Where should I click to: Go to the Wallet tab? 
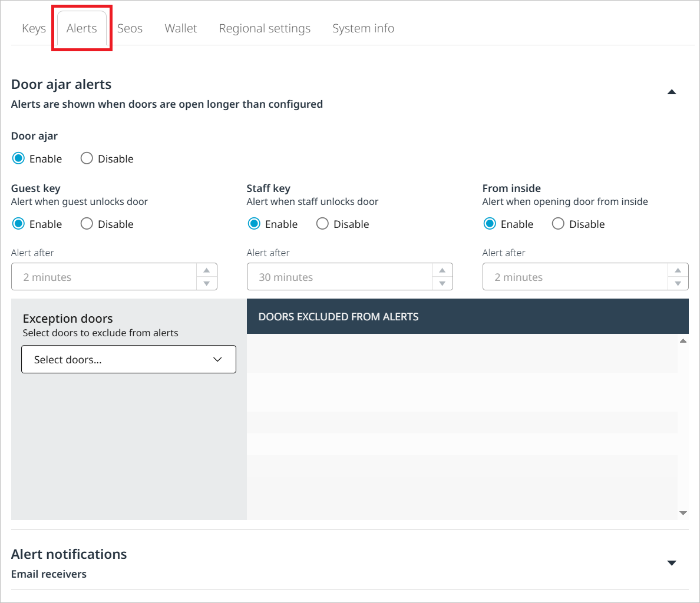[181, 28]
